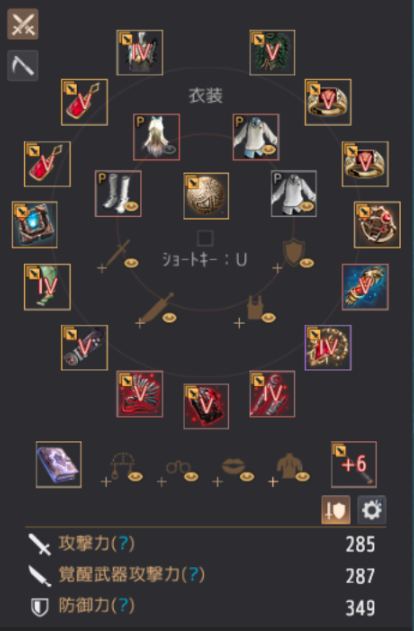Image resolution: width=414 pixels, height=631 pixels.
Task: Click the green V helmet slot icon
Action: click(272, 52)
